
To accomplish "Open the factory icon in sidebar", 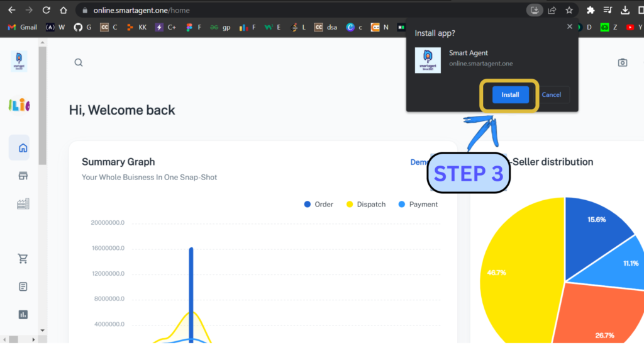I will coord(23,204).
